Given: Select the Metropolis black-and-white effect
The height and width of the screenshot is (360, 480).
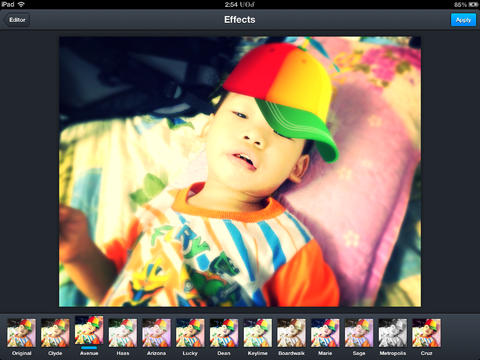Looking at the screenshot, I should [x=393, y=333].
